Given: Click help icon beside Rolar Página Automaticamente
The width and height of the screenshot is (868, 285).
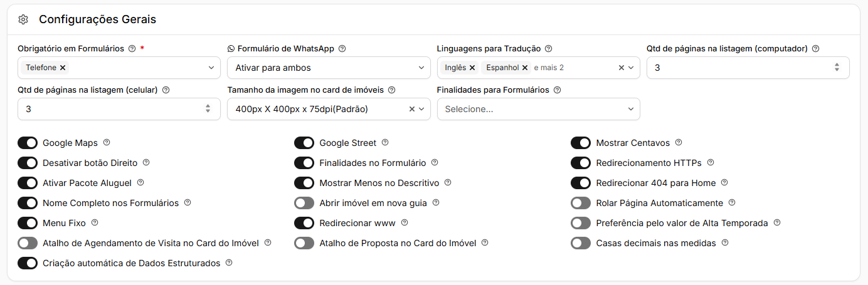Looking at the screenshot, I should (x=732, y=203).
